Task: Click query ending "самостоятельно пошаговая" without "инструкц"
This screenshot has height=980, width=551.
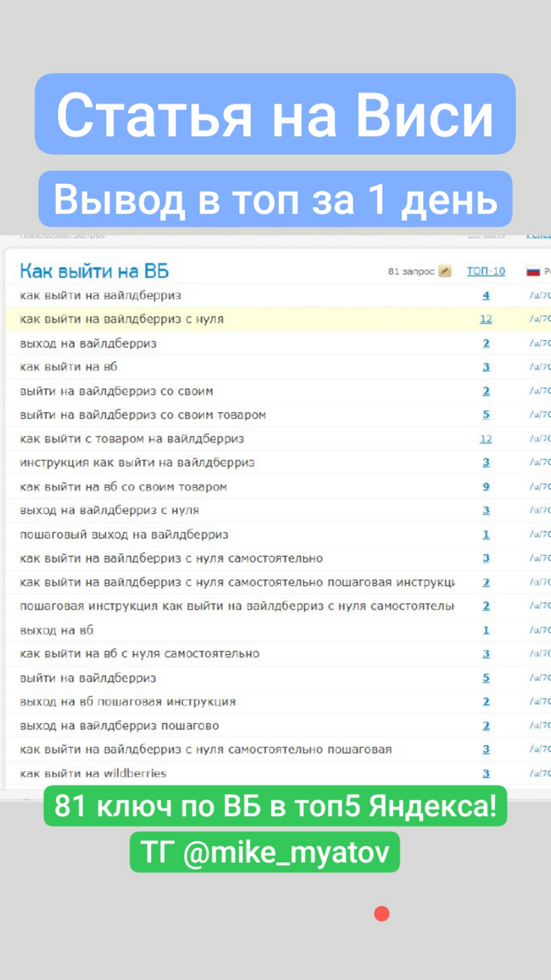Action: pyautogui.click(x=206, y=749)
